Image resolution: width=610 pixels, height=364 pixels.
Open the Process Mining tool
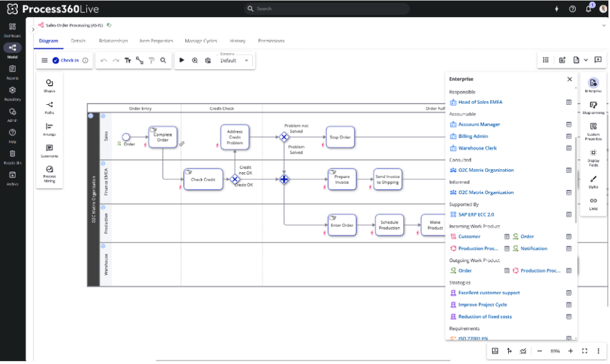49,173
